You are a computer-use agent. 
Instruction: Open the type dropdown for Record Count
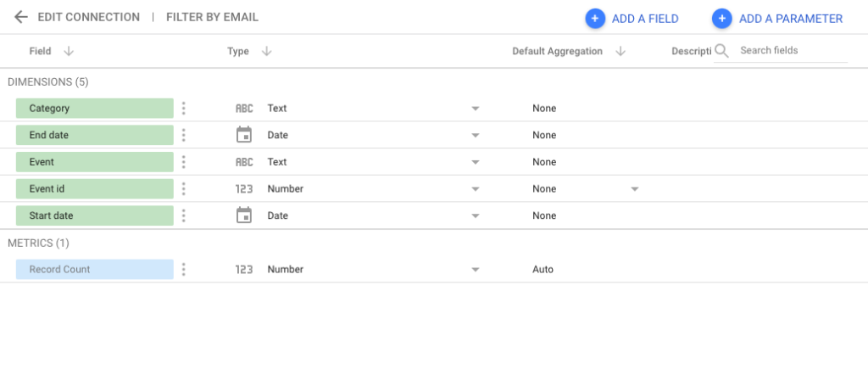pyautogui.click(x=475, y=270)
